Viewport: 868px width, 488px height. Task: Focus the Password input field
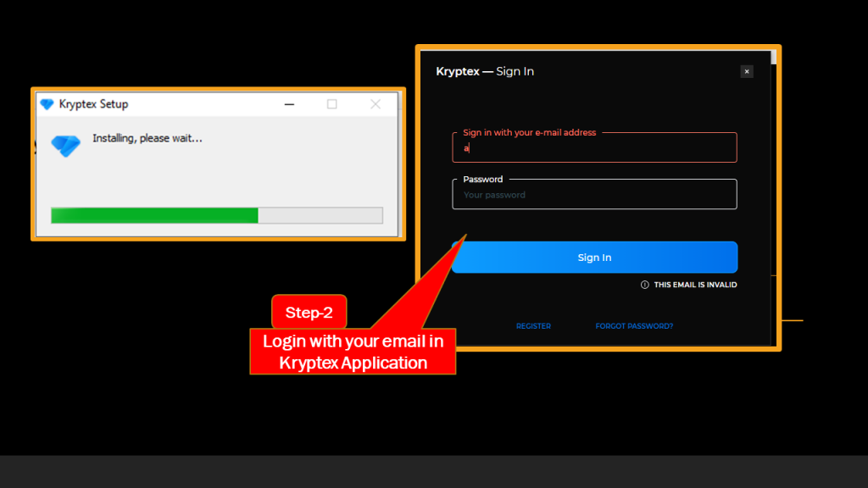coord(594,195)
